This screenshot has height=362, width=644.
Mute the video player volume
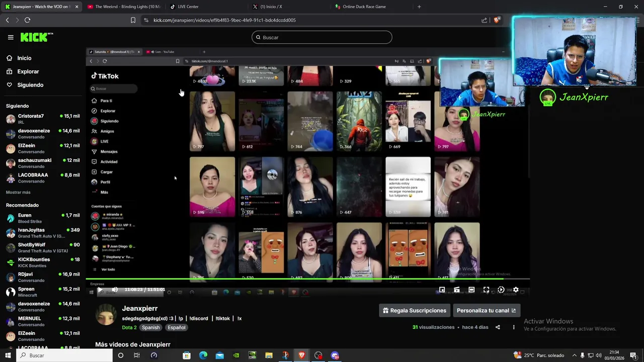[x=115, y=290]
